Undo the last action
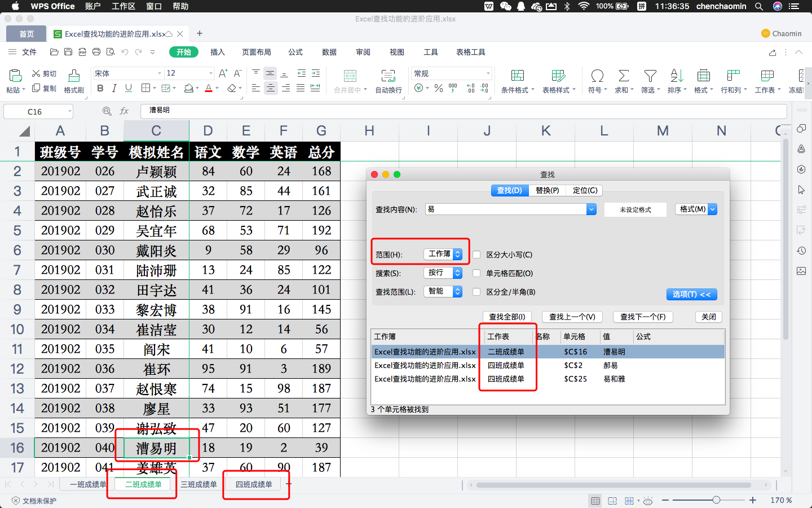Image resolution: width=812 pixels, height=508 pixels. [x=125, y=52]
